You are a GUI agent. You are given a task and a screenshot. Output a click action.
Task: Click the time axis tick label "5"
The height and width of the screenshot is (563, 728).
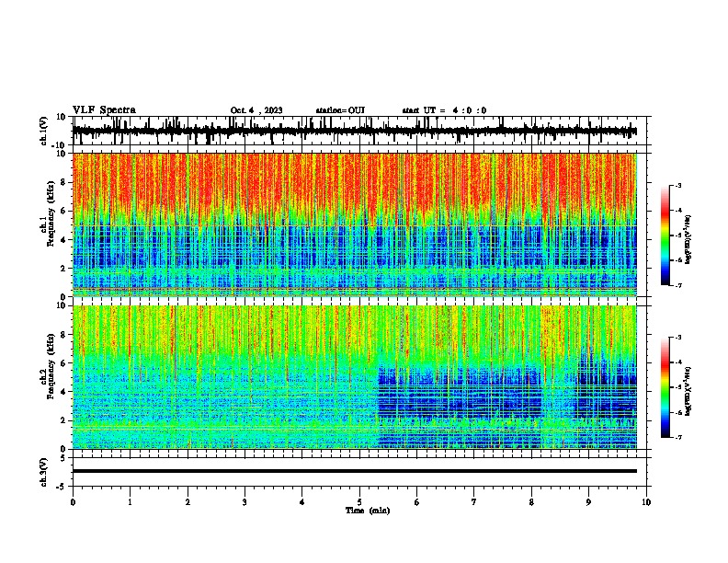[359, 502]
